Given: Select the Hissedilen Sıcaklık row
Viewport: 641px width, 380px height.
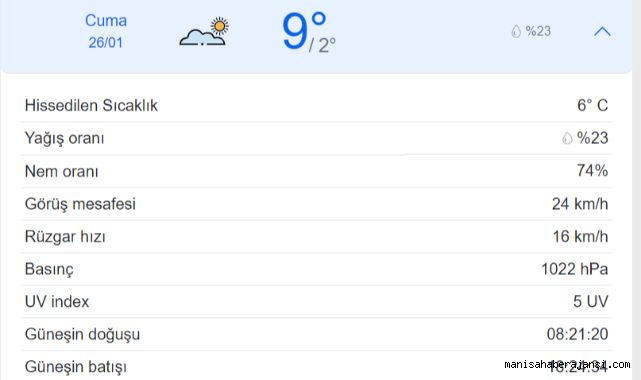Looking at the screenshot, I should (x=316, y=105).
